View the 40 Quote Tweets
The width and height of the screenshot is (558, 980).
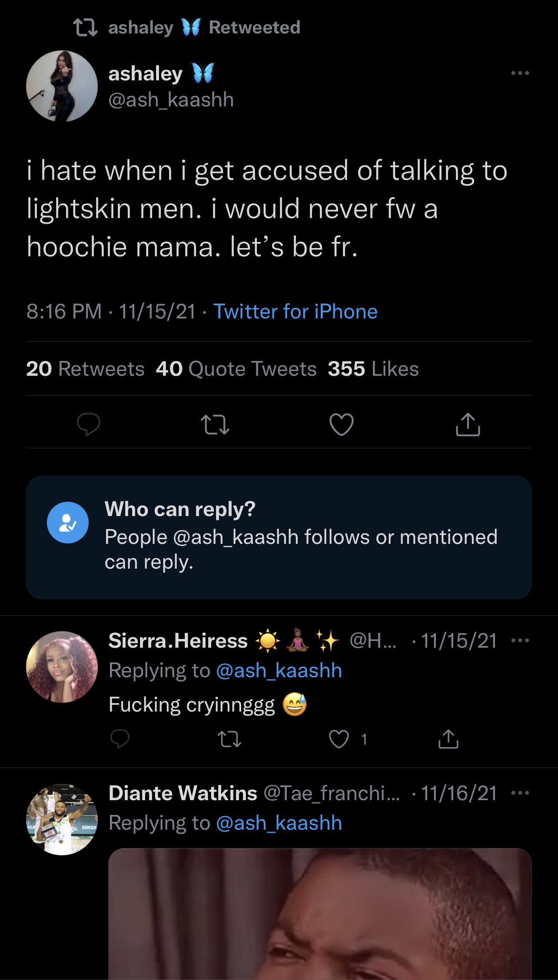[x=236, y=369]
